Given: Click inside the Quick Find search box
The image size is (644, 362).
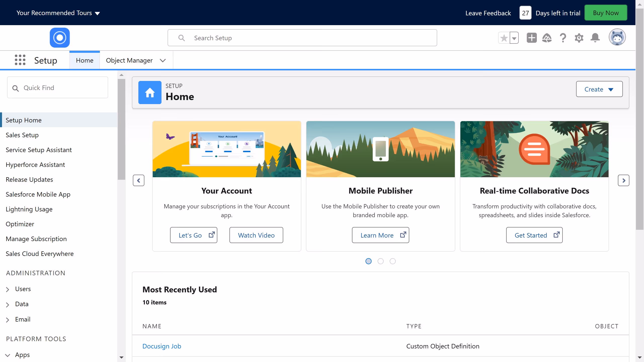Looking at the screenshot, I should point(58,87).
